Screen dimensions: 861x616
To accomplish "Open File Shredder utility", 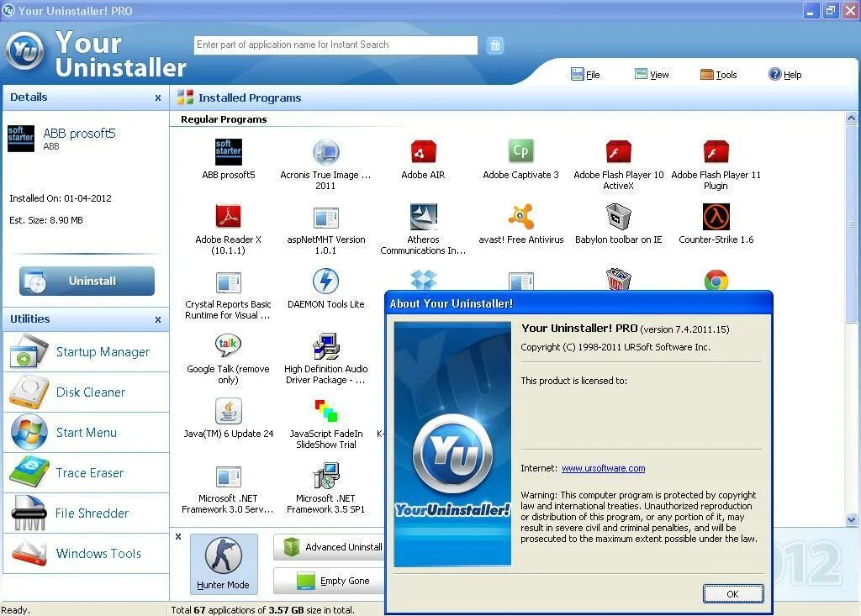I will [87, 513].
